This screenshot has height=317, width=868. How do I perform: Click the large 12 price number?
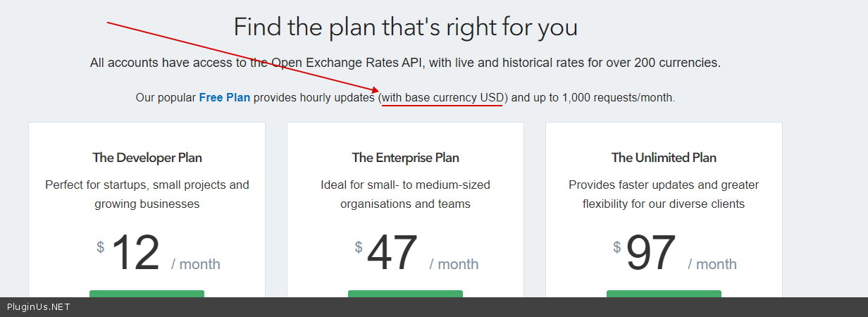click(136, 253)
